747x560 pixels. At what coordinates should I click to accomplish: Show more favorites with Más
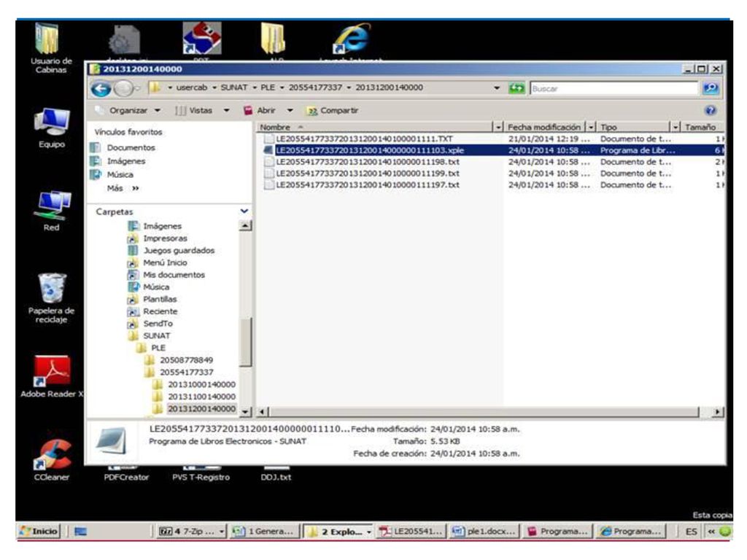pyautogui.click(x=123, y=188)
